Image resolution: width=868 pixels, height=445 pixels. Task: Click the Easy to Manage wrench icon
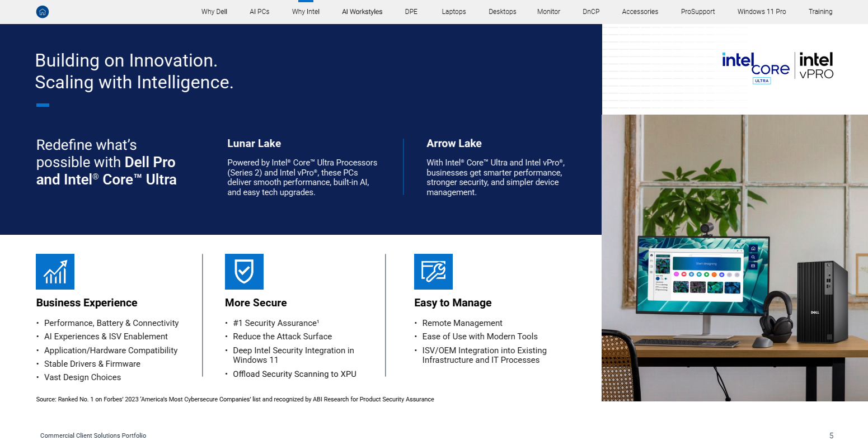433,272
